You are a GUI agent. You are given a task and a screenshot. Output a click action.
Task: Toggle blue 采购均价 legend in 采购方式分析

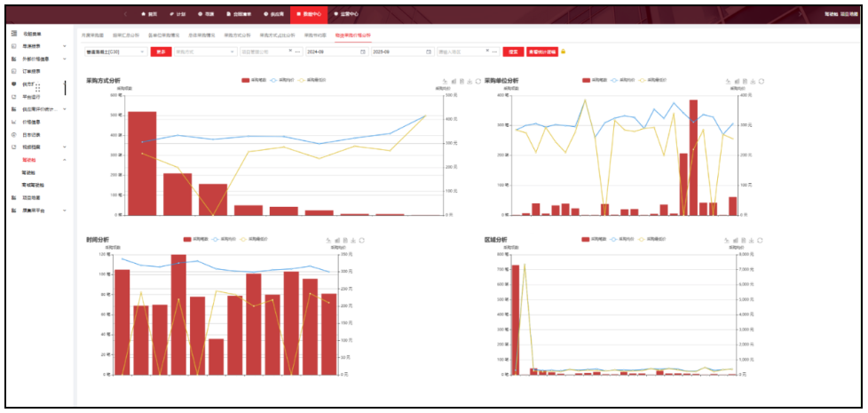pyautogui.click(x=281, y=80)
